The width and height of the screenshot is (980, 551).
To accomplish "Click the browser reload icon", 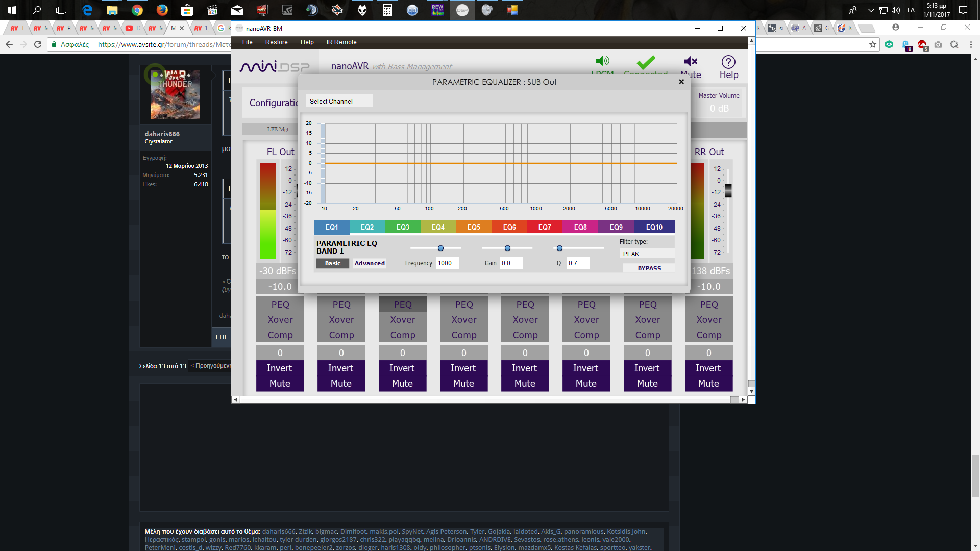I will pyautogui.click(x=38, y=45).
